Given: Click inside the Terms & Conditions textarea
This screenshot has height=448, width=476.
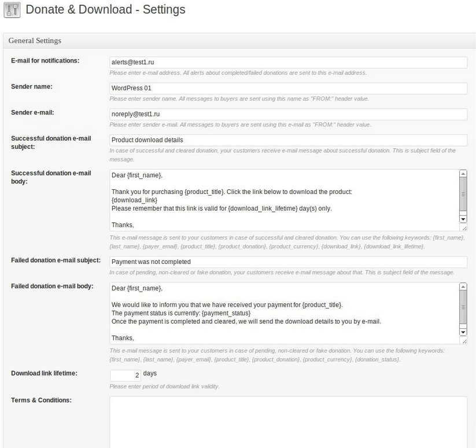Looking at the screenshot, I should (288, 422).
